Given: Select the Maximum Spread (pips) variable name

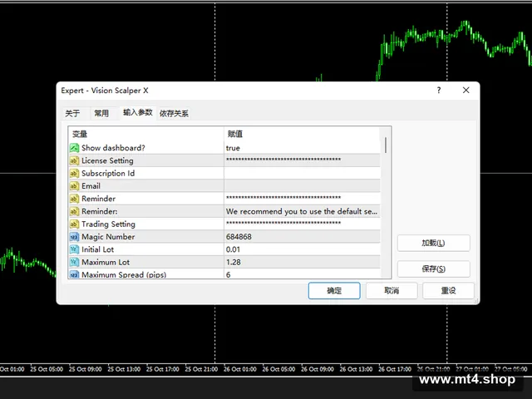Looking at the screenshot, I should [124, 274].
